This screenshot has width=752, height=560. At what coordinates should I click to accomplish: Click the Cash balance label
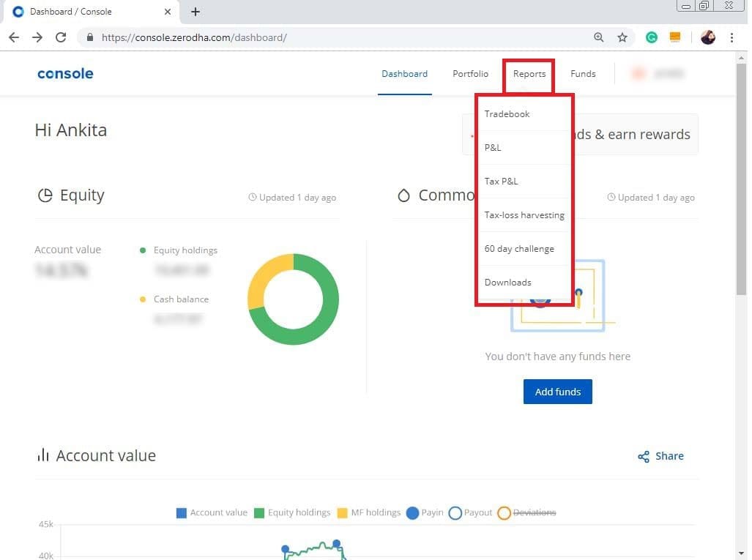coord(181,299)
